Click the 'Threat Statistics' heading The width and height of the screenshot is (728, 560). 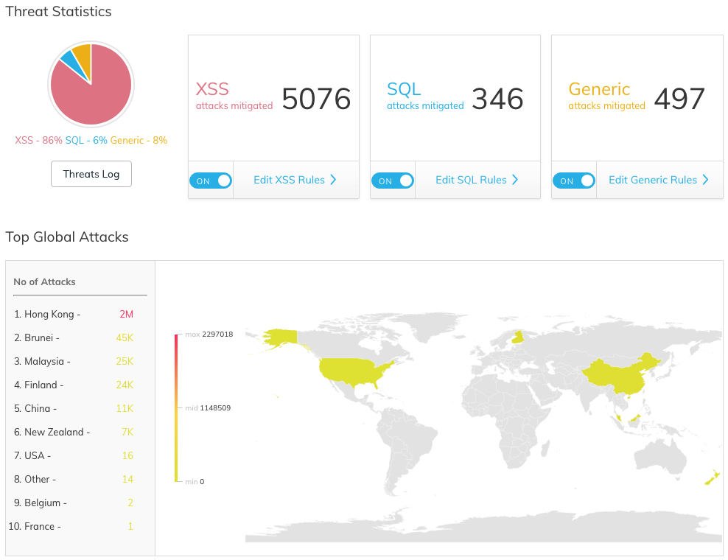point(58,12)
